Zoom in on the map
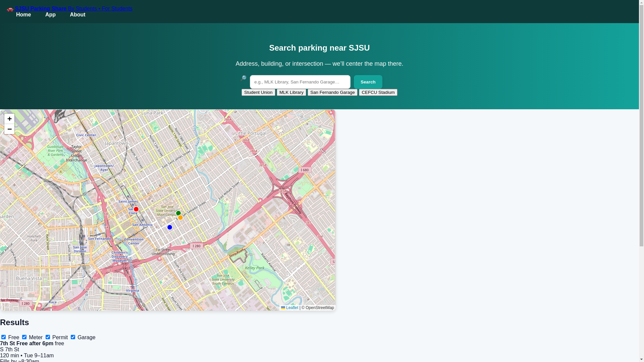Screen dimensions: 644x362 9,119
